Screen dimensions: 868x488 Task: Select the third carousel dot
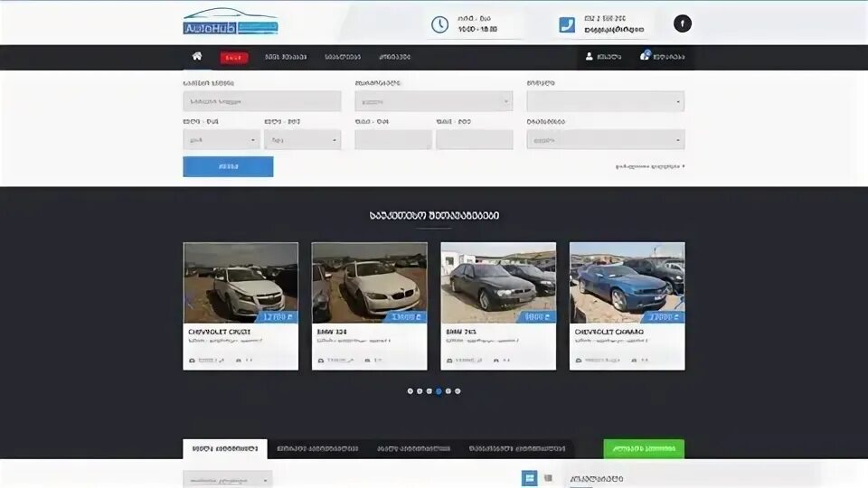pyautogui.click(x=429, y=391)
